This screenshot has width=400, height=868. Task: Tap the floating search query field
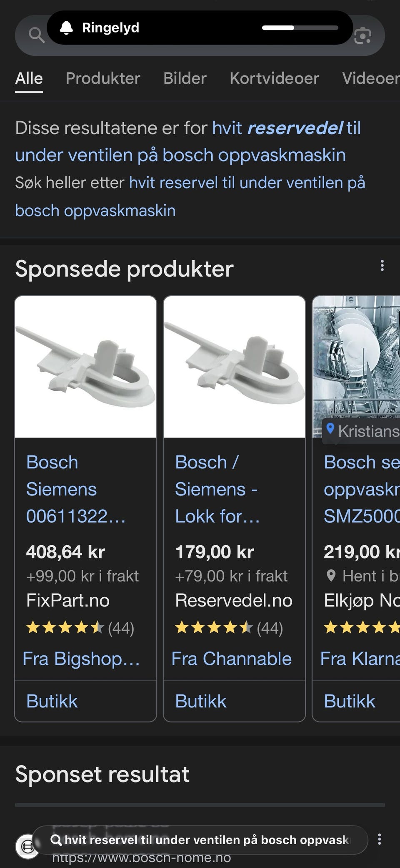pyautogui.click(x=200, y=840)
